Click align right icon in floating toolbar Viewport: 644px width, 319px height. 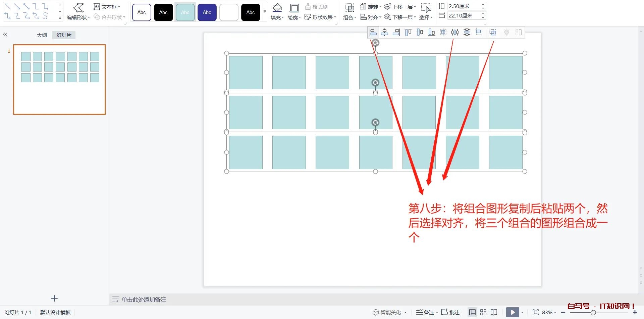tap(396, 33)
